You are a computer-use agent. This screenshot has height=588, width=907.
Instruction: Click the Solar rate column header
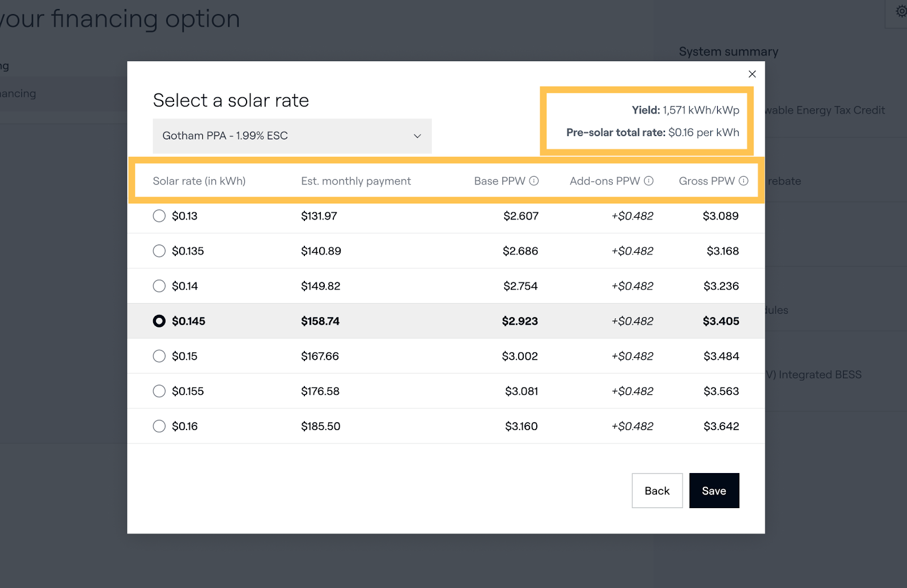point(199,181)
